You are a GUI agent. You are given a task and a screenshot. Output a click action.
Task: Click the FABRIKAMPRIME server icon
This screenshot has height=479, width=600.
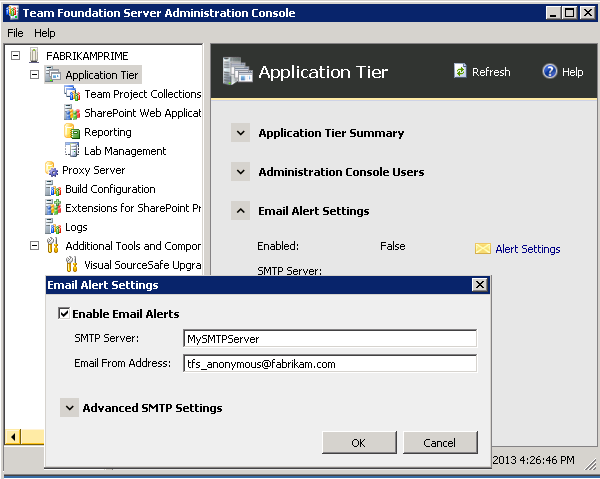34,55
